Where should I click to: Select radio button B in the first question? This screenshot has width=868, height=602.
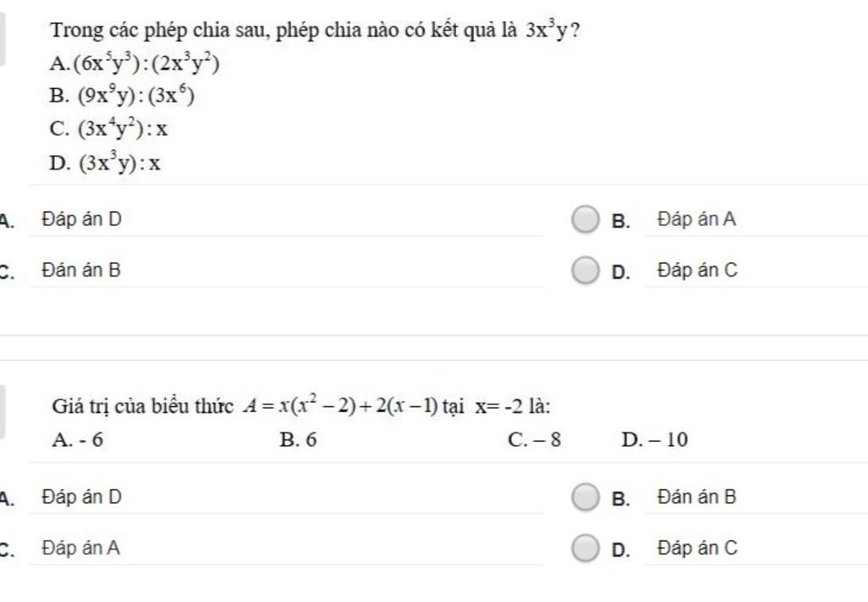[x=584, y=220]
